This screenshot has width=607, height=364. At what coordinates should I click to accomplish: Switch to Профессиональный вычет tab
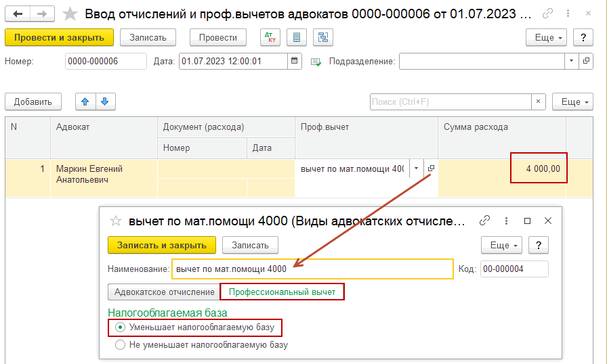282,292
